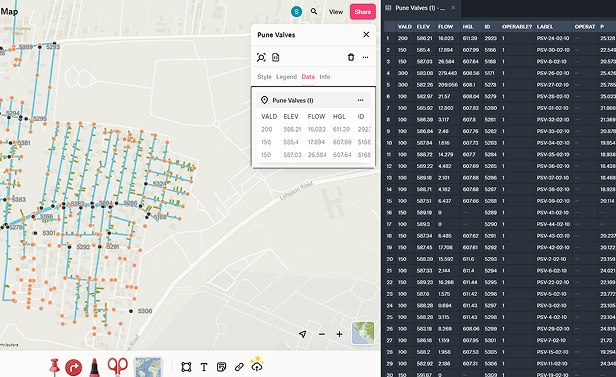The image size is (616, 377).
Task: Click table cell PSV-43-02-10
Action: [553, 236]
